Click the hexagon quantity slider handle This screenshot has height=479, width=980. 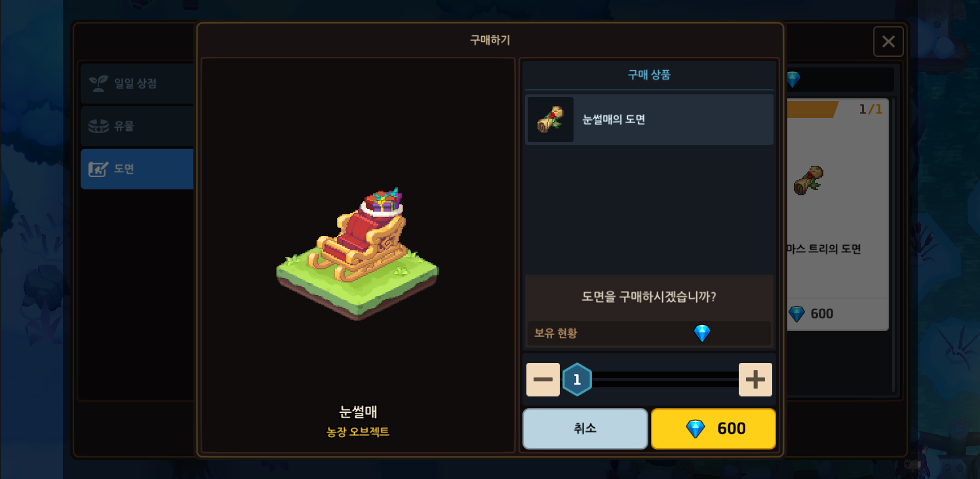coord(577,379)
